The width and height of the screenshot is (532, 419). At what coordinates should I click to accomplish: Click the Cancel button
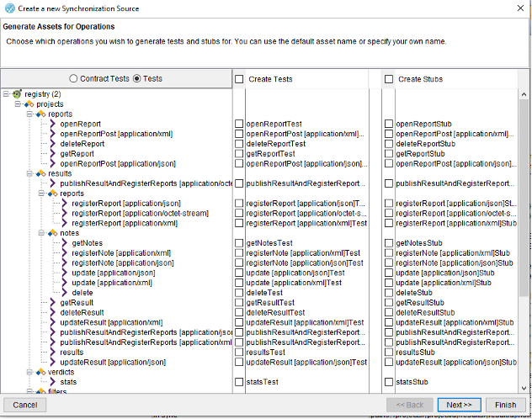point(25,405)
